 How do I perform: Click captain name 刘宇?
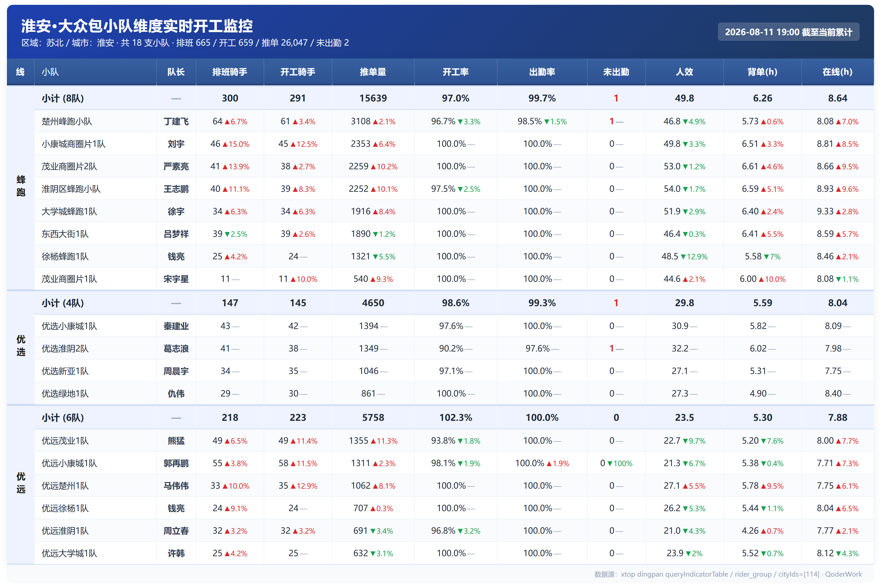click(x=176, y=144)
